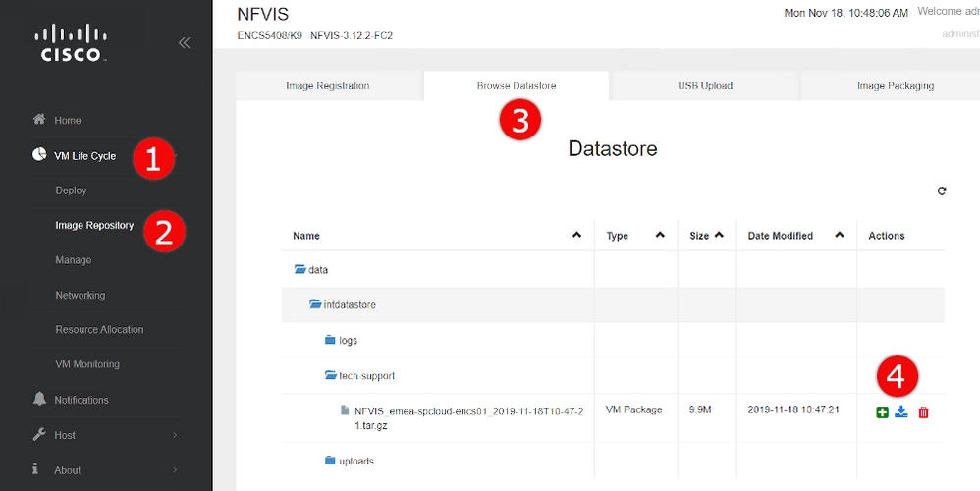Viewport: 980px width, 491px height.
Task: Open Home in the sidebar
Action: (x=68, y=120)
